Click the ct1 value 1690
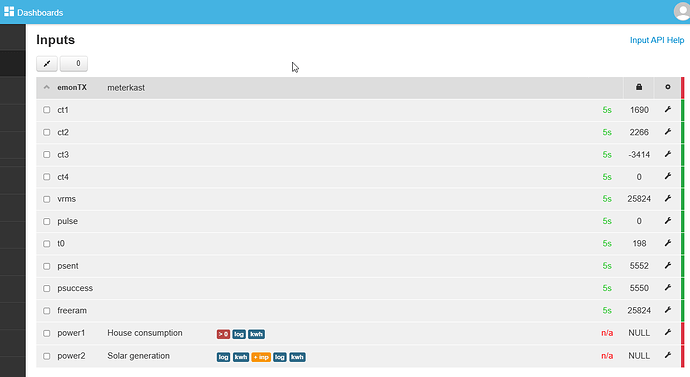This screenshot has width=690, height=377. tap(639, 110)
